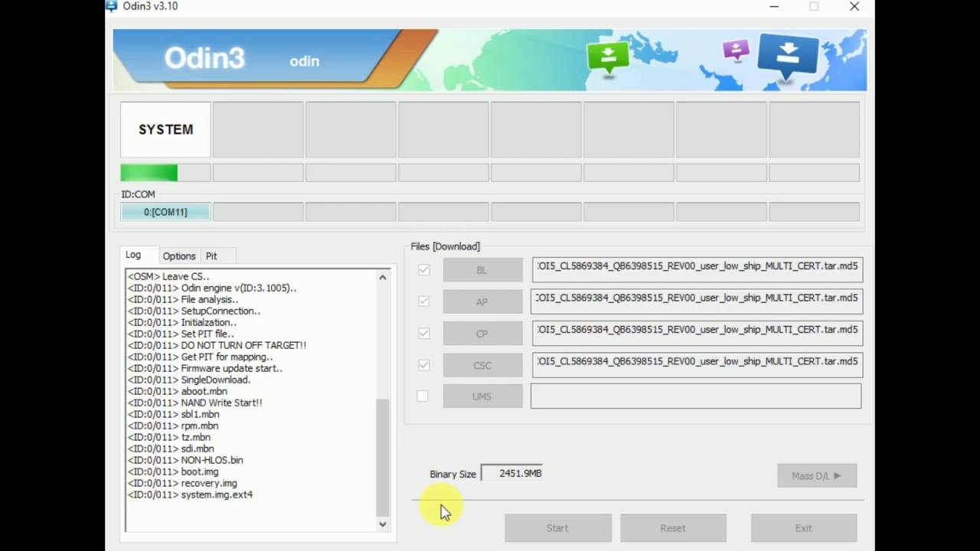
Task: Click the SYSTEM status box
Action: [x=165, y=129]
